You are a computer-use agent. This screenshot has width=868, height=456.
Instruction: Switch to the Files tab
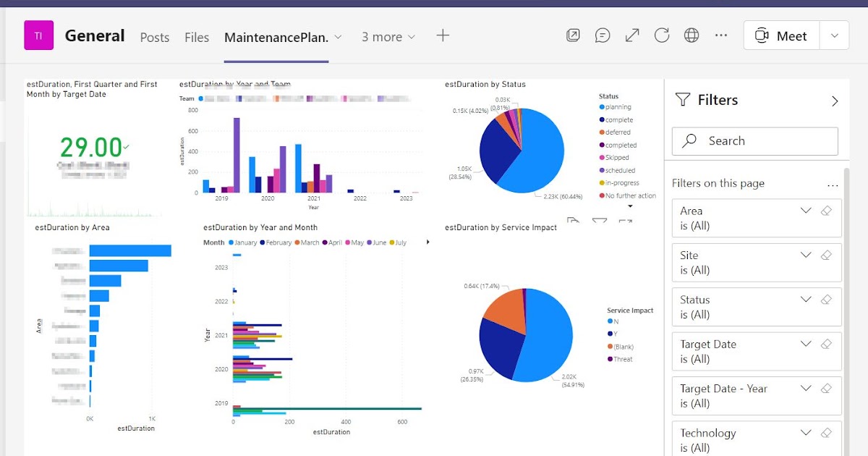(x=196, y=37)
